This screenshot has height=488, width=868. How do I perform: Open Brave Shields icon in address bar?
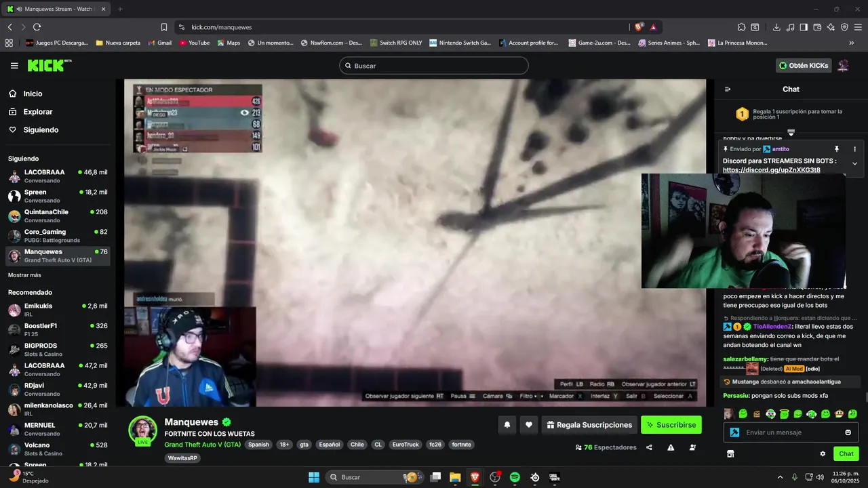click(x=639, y=27)
